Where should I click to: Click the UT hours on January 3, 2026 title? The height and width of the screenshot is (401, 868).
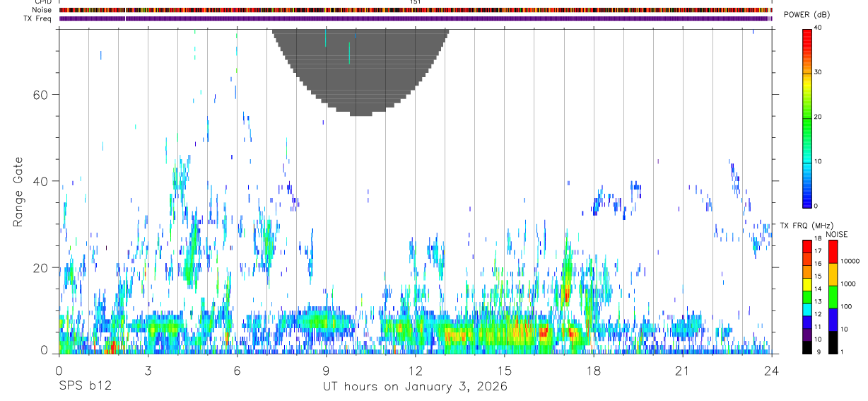tap(415, 387)
